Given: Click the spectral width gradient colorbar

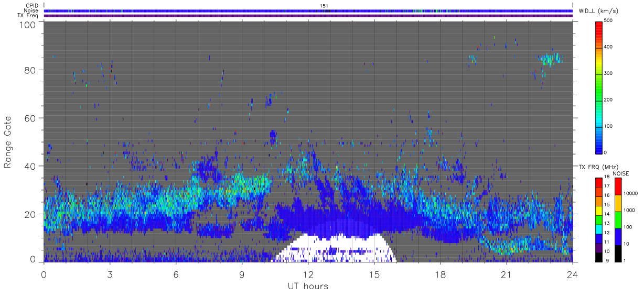Looking at the screenshot, I should click(x=599, y=87).
